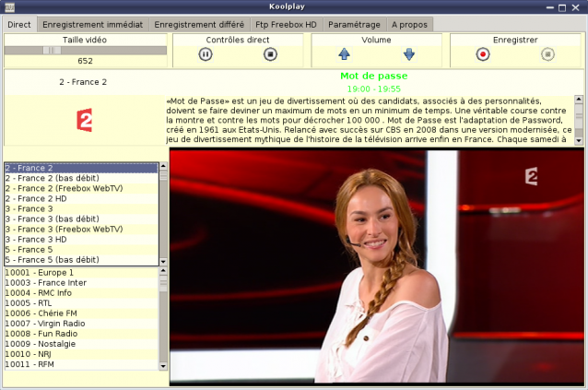
Task: Pause the live stream playback
Action: [206, 54]
